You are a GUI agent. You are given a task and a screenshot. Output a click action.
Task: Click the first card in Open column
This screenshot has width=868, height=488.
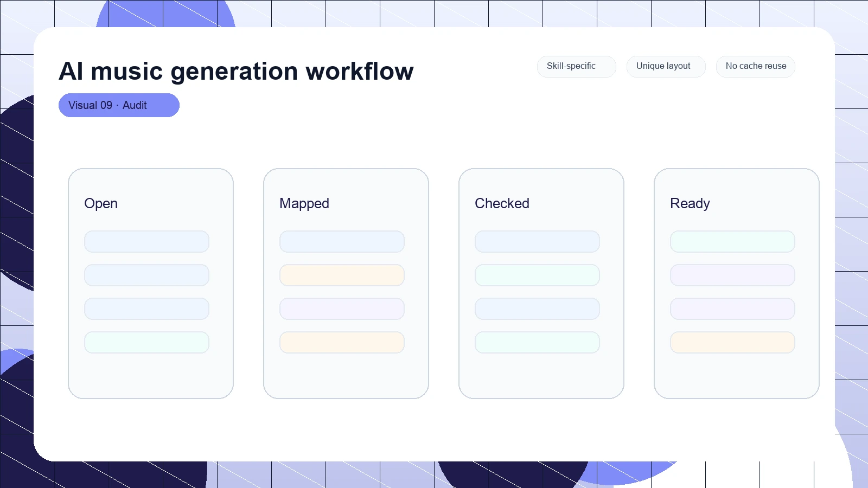pos(146,242)
